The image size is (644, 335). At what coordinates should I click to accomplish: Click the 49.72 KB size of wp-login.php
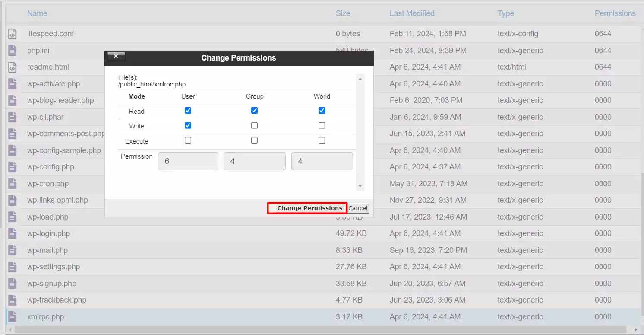[x=351, y=233]
